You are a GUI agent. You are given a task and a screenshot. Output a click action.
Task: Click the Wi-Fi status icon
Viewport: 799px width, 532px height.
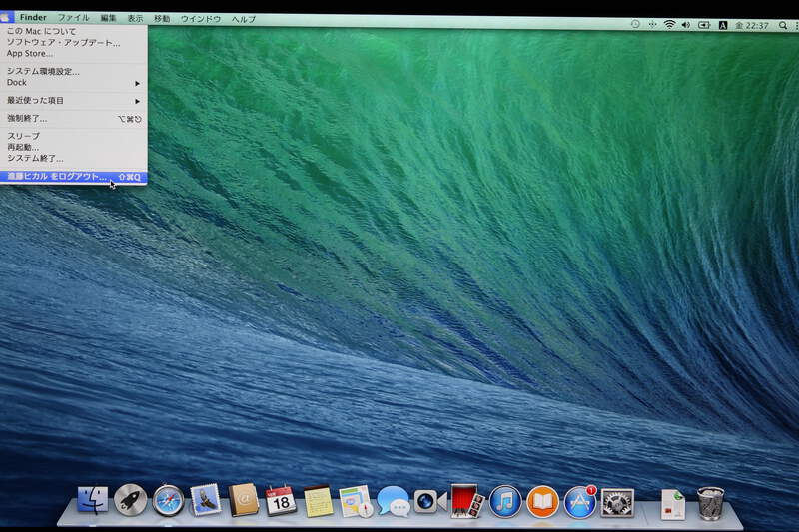[669, 24]
